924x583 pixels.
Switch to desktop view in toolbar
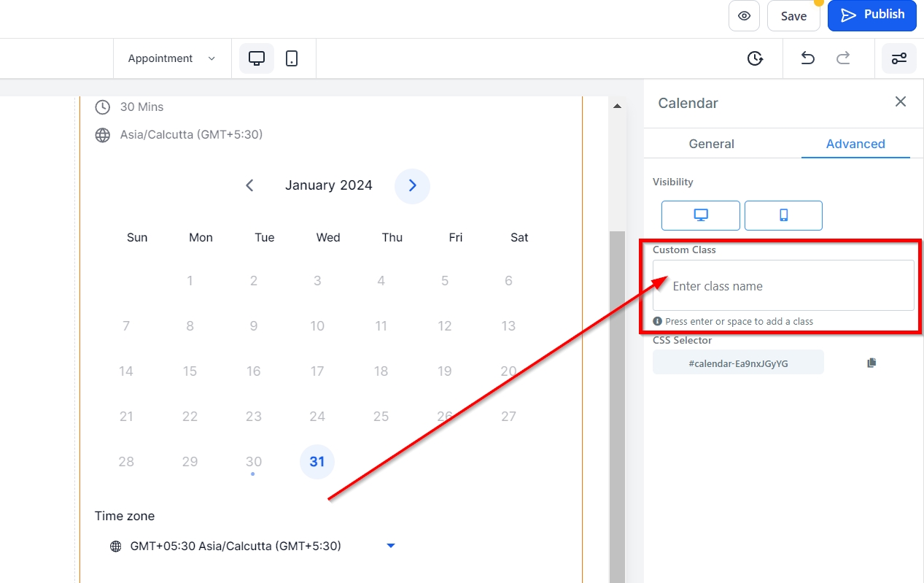click(x=257, y=58)
